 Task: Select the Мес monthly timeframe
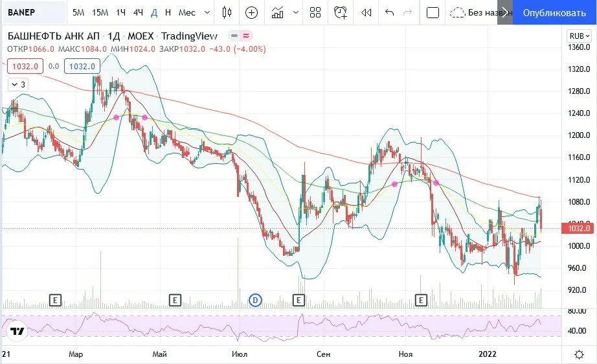(187, 12)
